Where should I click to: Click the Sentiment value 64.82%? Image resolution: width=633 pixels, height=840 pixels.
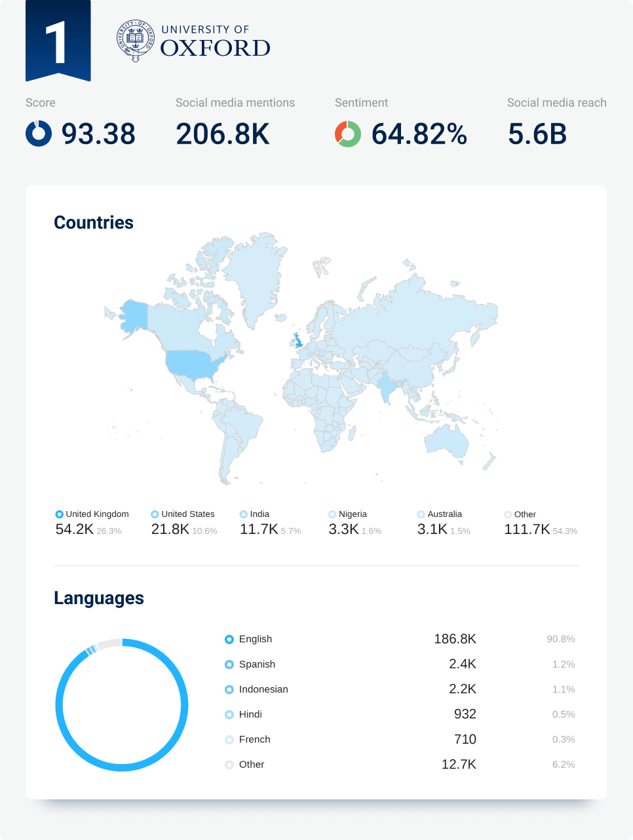point(419,134)
